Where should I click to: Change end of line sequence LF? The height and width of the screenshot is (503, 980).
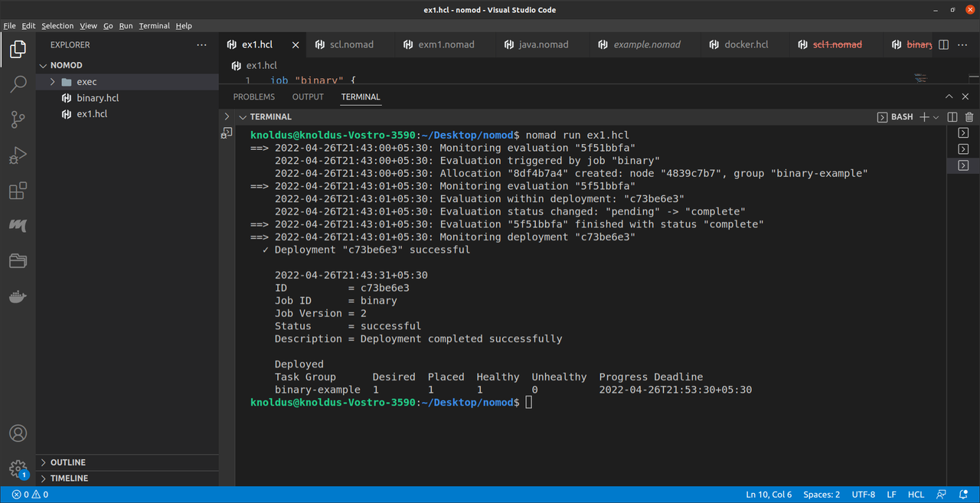pyautogui.click(x=892, y=495)
